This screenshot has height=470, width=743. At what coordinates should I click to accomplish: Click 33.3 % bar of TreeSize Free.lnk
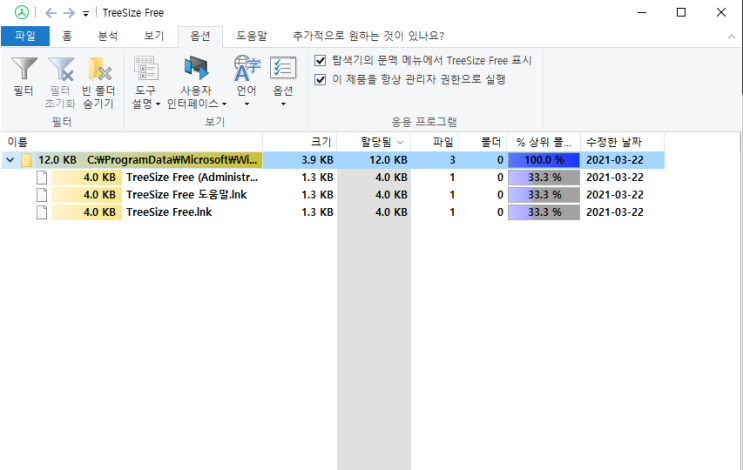click(x=544, y=212)
